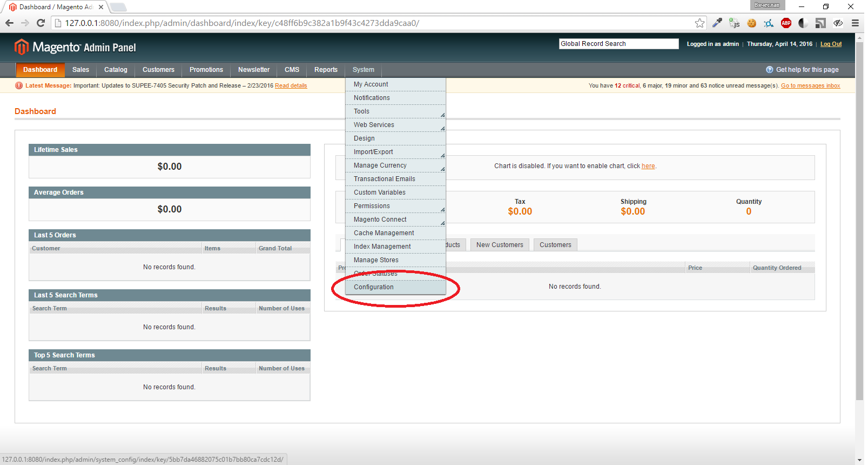Expand the Import/Export submenu
This screenshot has width=868, height=465.
(x=395, y=152)
